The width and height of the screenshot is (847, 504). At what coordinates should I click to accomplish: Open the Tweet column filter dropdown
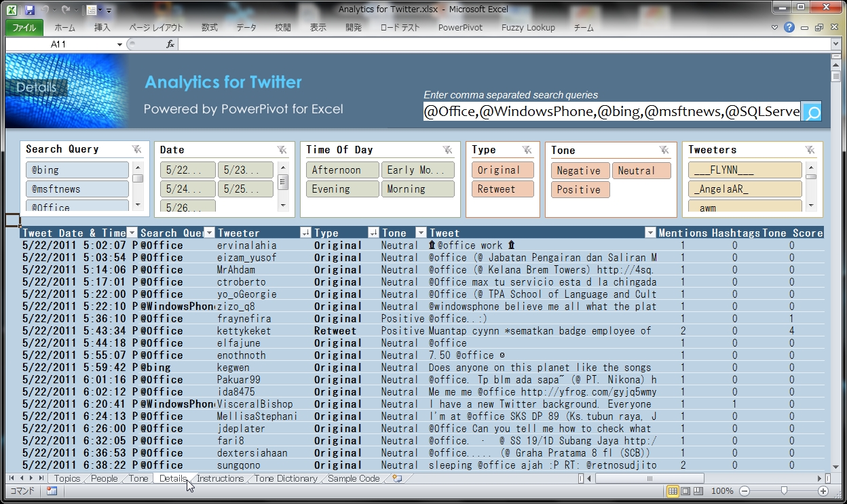pyautogui.click(x=651, y=233)
